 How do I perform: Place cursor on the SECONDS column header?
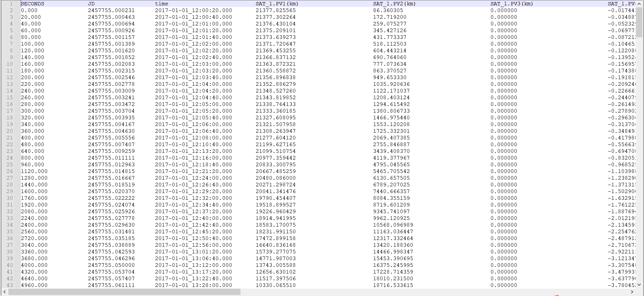click(x=33, y=4)
